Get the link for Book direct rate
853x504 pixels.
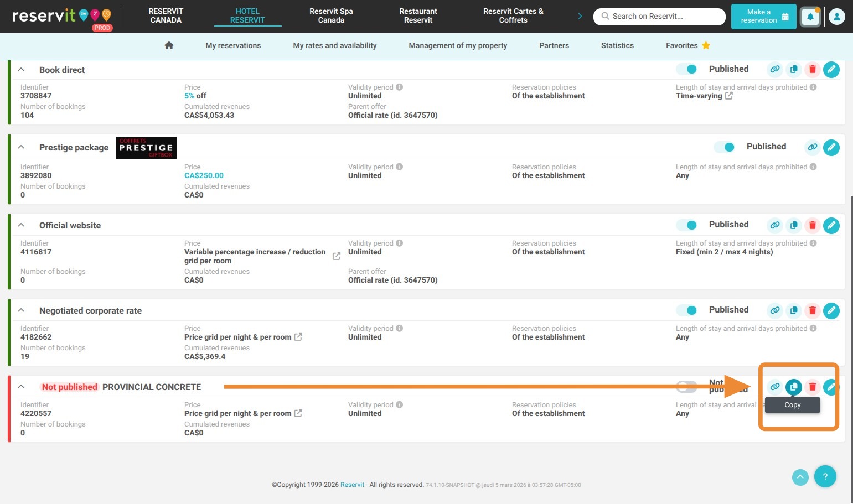(x=775, y=69)
